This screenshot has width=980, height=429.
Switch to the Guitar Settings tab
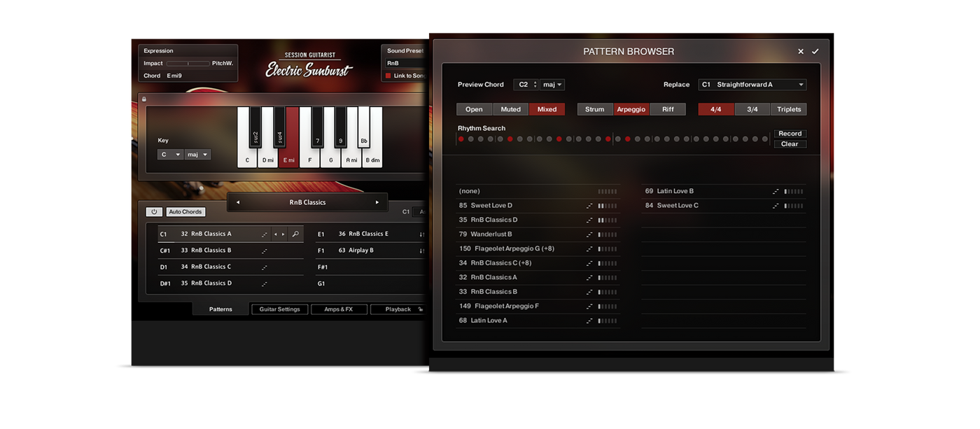click(279, 309)
